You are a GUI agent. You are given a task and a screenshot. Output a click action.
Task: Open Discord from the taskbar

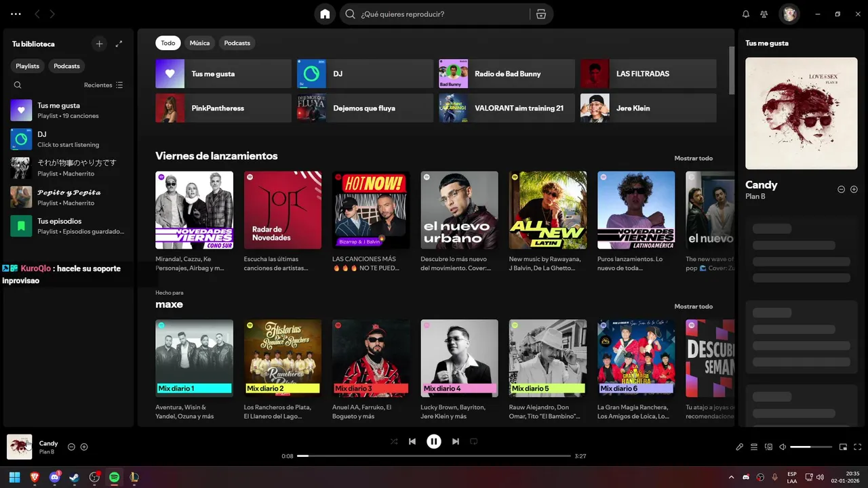pos(54,477)
